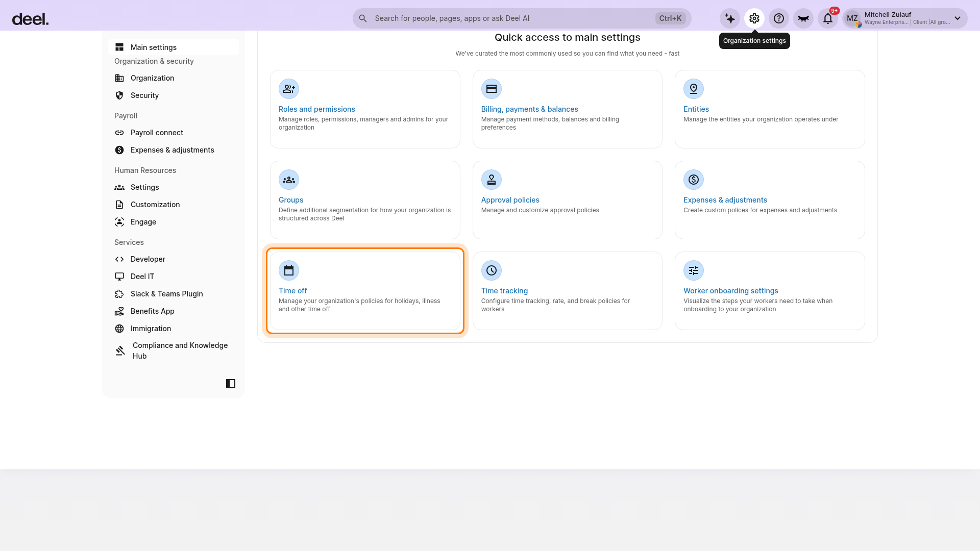Open Developer sidebar item
This screenshot has height=551, width=980.
coord(174,259)
